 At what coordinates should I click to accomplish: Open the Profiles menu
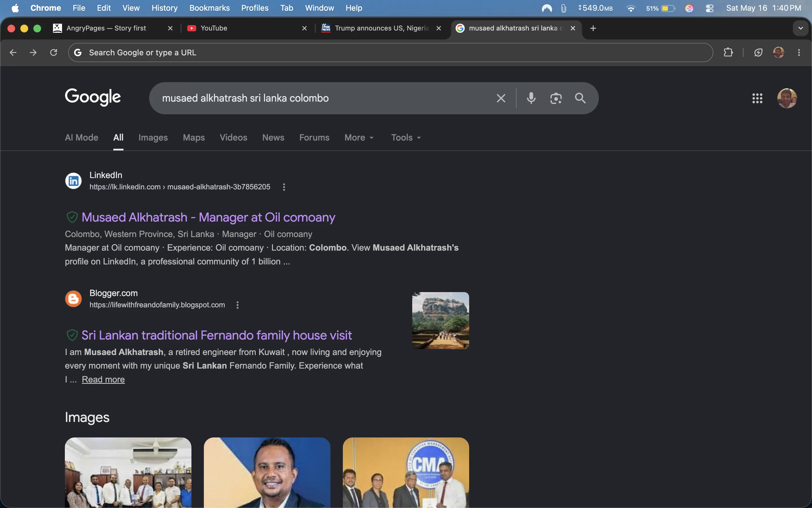point(255,8)
